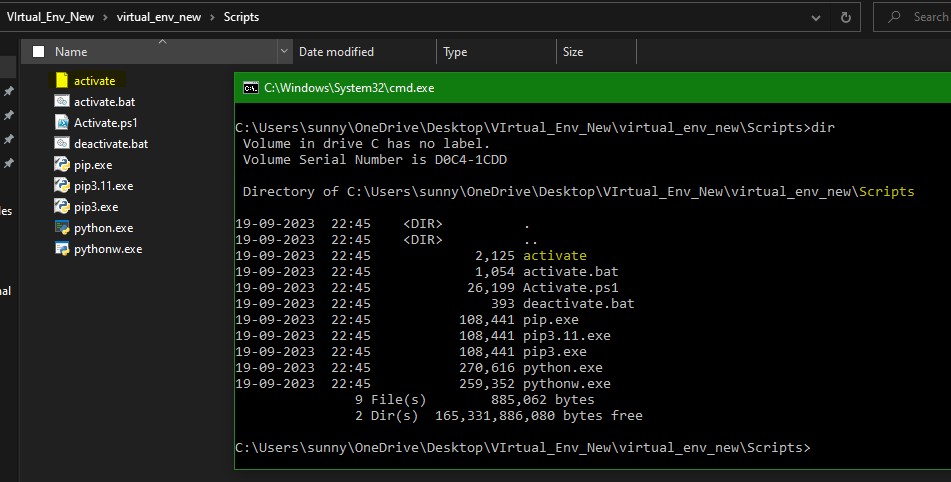Screen dimensions: 951x482
Task: Open the address bar history dropdown
Action: tap(816, 18)
